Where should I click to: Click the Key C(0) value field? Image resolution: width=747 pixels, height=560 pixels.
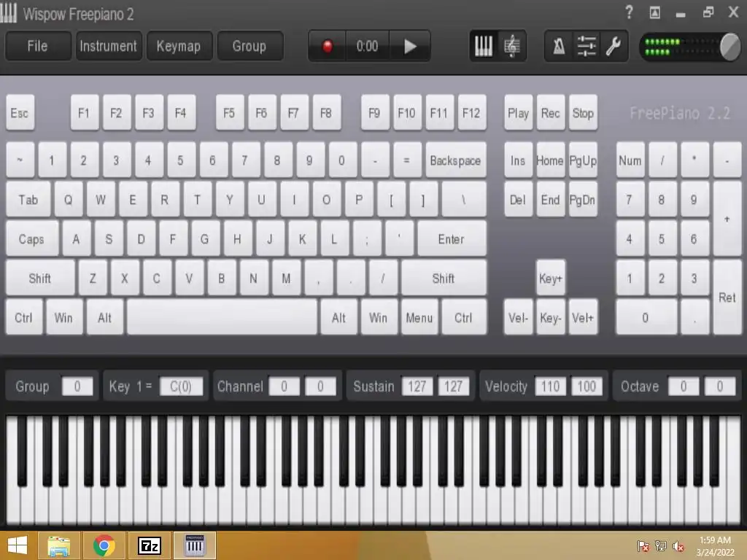[x=181, y=386]
